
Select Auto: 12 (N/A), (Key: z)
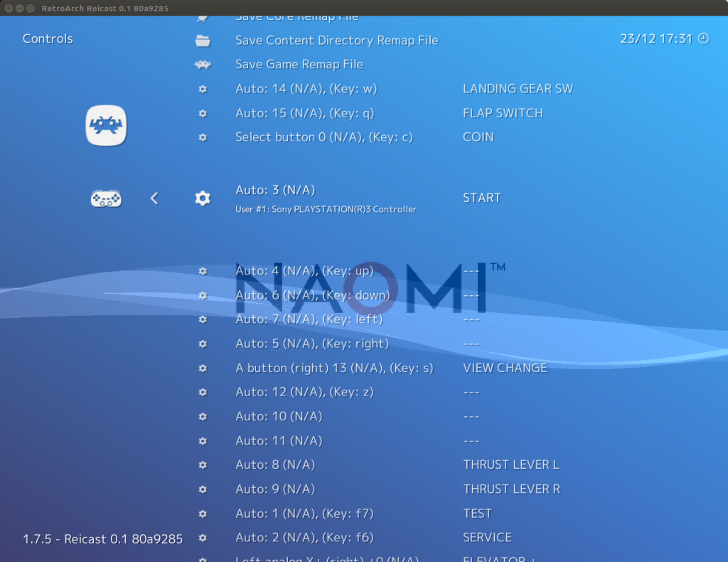click(x=304, y=393)
